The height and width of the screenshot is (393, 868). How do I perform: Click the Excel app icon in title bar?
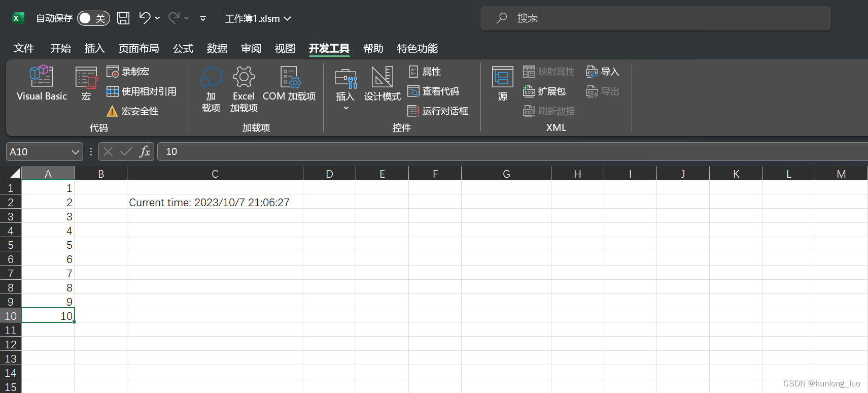[x=18, y=18]
